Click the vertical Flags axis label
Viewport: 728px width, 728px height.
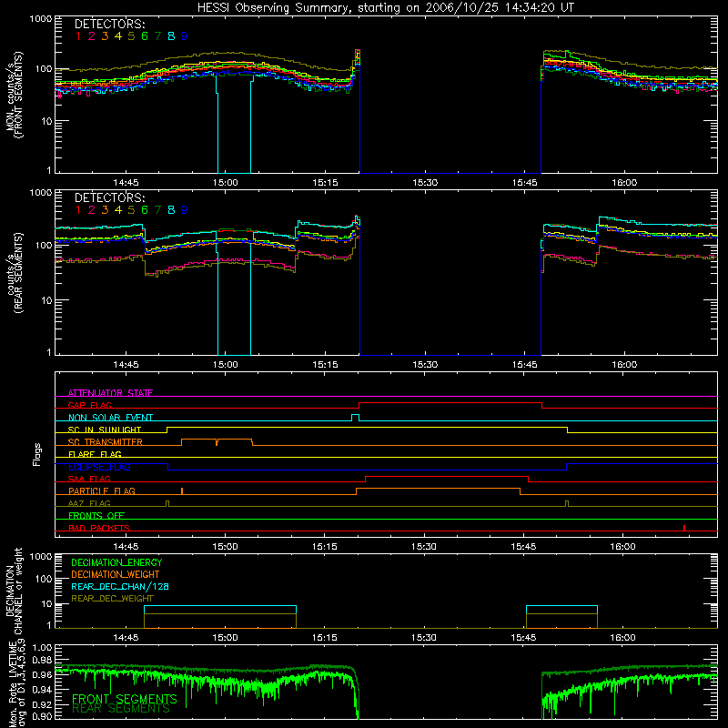pos(37,454)
